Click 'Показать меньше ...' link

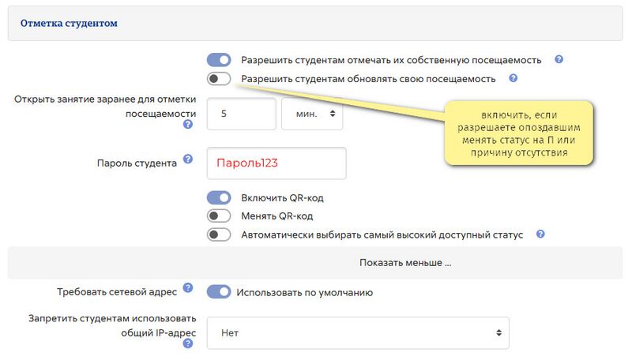coord(405,262)
